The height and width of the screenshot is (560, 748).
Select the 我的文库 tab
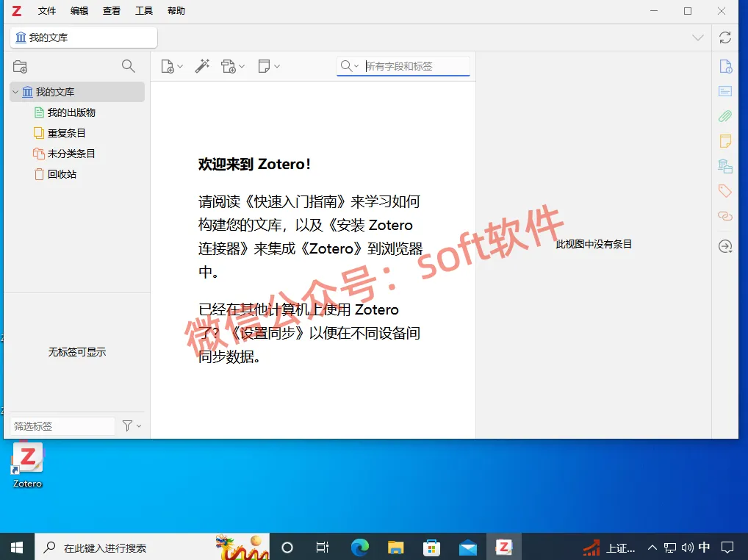(84, 37)
